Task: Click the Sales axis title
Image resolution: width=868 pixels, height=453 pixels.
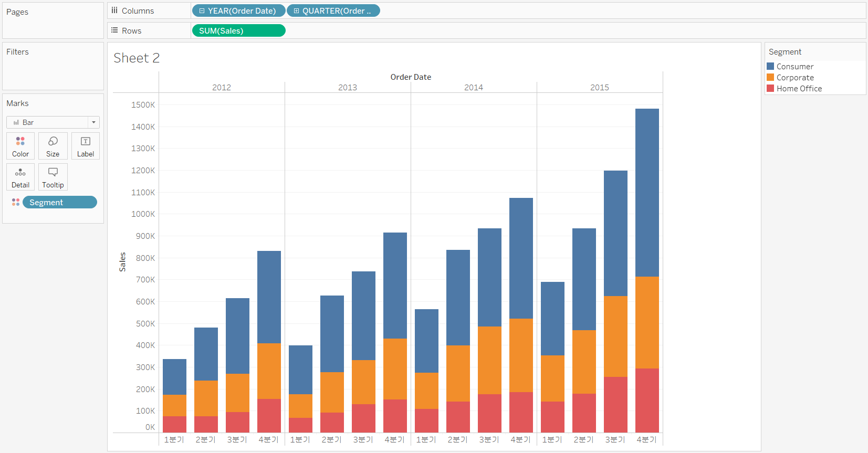Action: (122, 262)
